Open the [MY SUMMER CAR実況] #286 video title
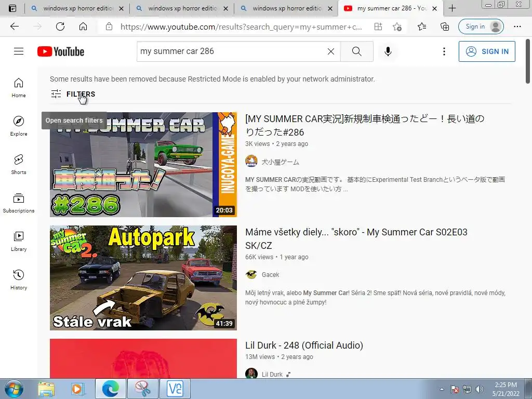 (x=365, y=125)
